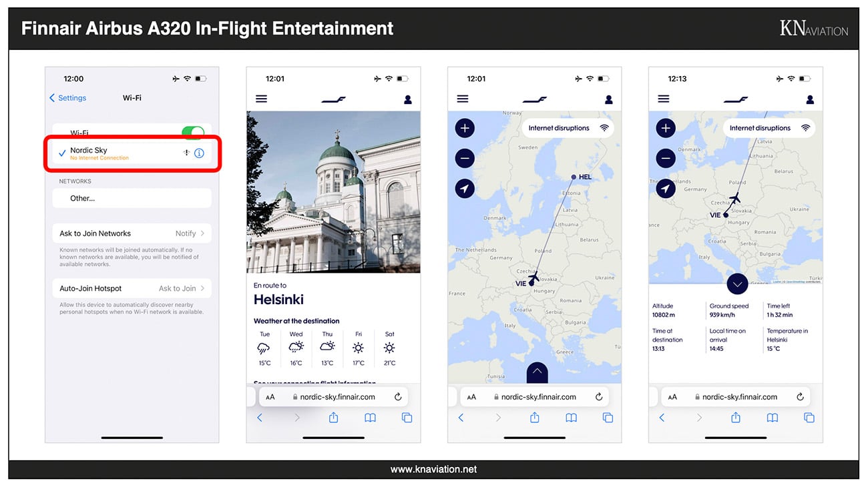Tap Internet disruptions badge on 12:01 map
Image resolution: width=868 pixels, height=487 pixels.
point(568,128)
